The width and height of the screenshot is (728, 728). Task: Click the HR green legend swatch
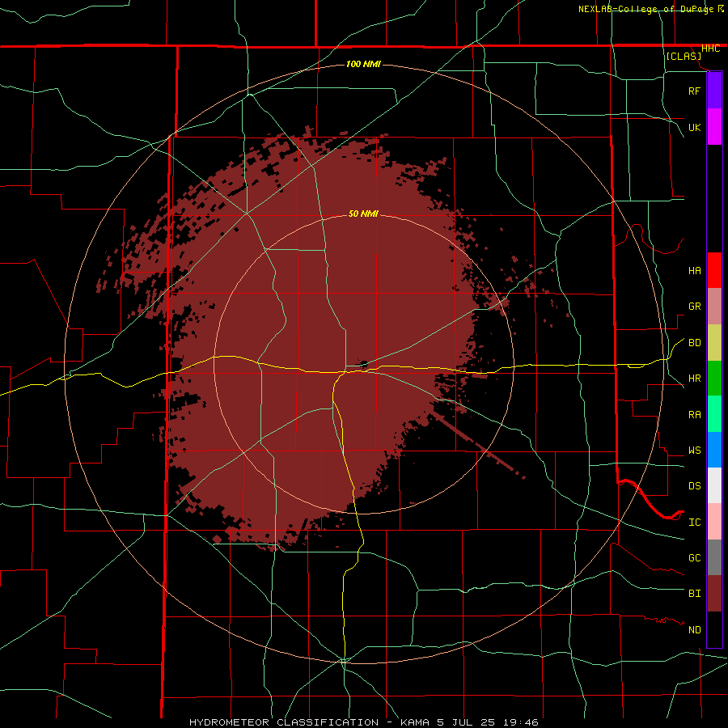coord(714,379)
